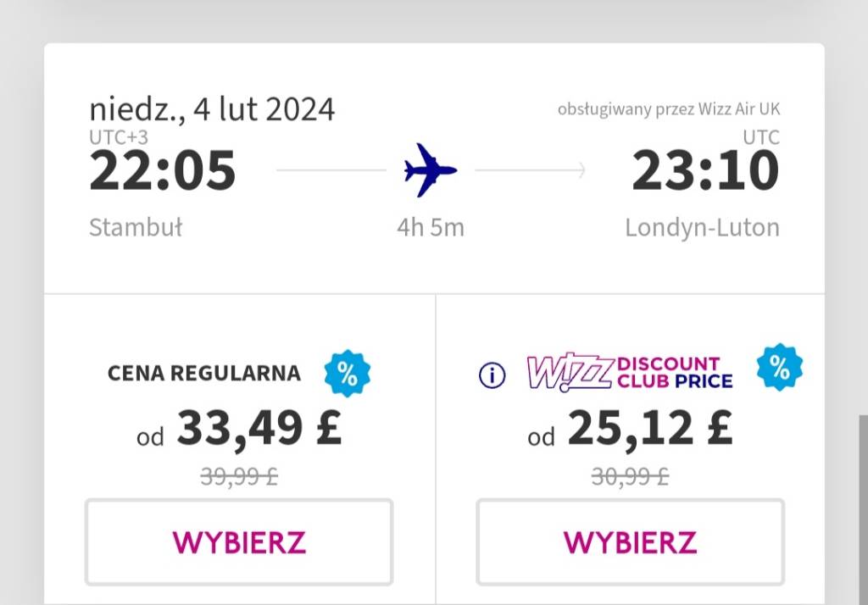
Task: Click the arrow pointing toward arrival time
Action: coord(531,170)
